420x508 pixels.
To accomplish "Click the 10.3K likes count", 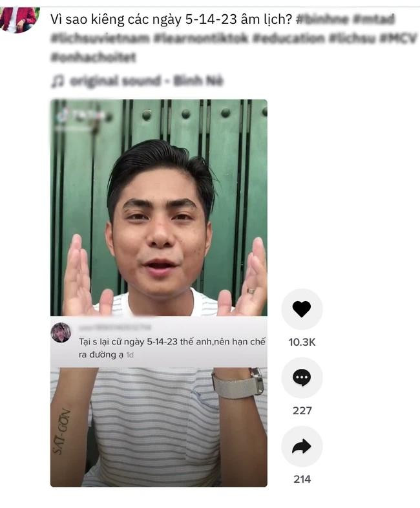I will coord(302,342).
